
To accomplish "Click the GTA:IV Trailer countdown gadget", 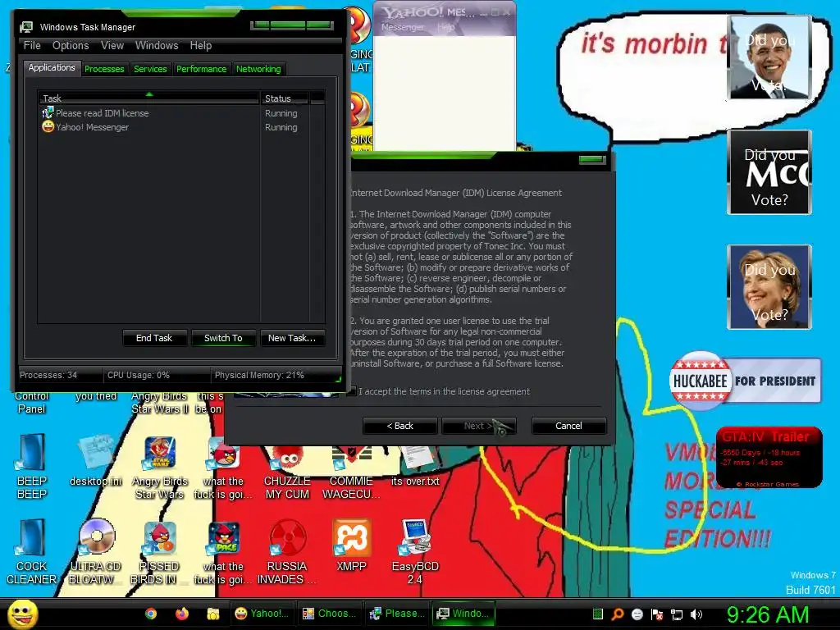I will 769,457.
